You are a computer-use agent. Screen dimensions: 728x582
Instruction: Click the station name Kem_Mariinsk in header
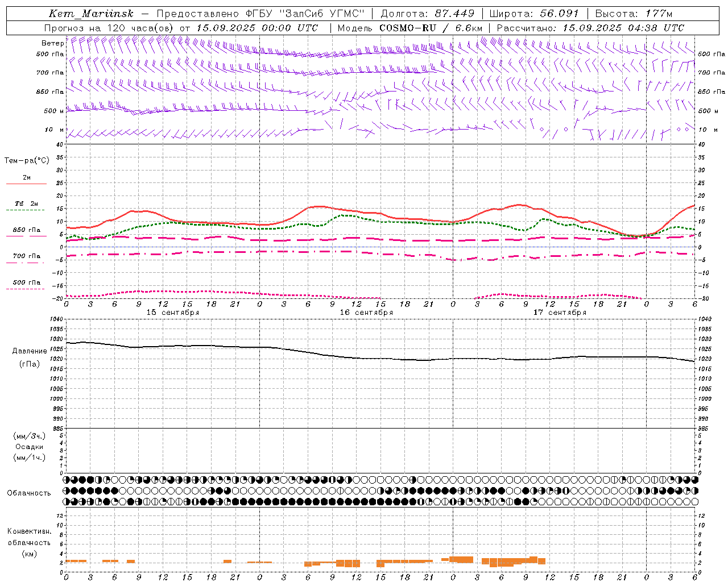point(91,14)
